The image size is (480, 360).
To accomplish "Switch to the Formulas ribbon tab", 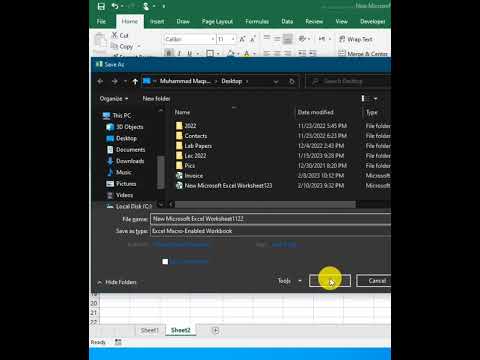I will point(257,21).
